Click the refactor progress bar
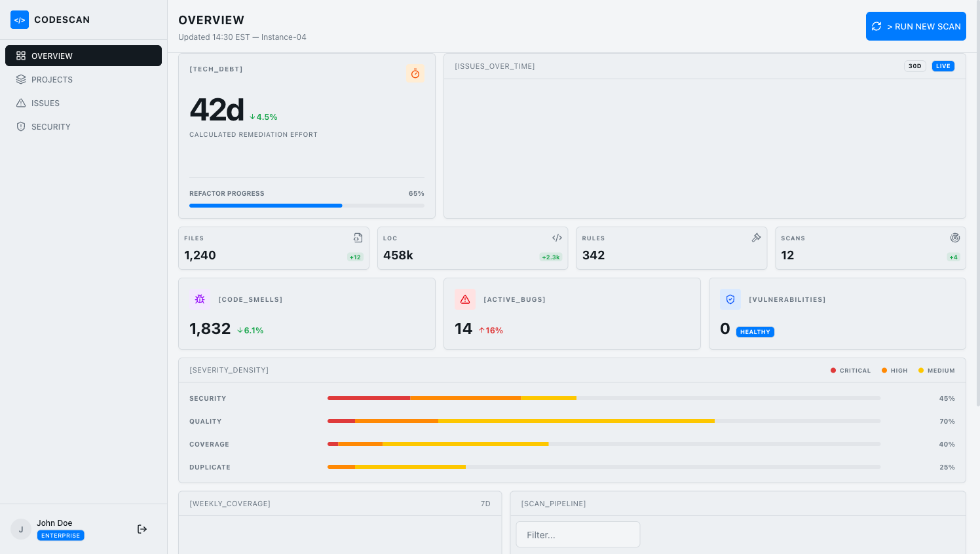 307,206
